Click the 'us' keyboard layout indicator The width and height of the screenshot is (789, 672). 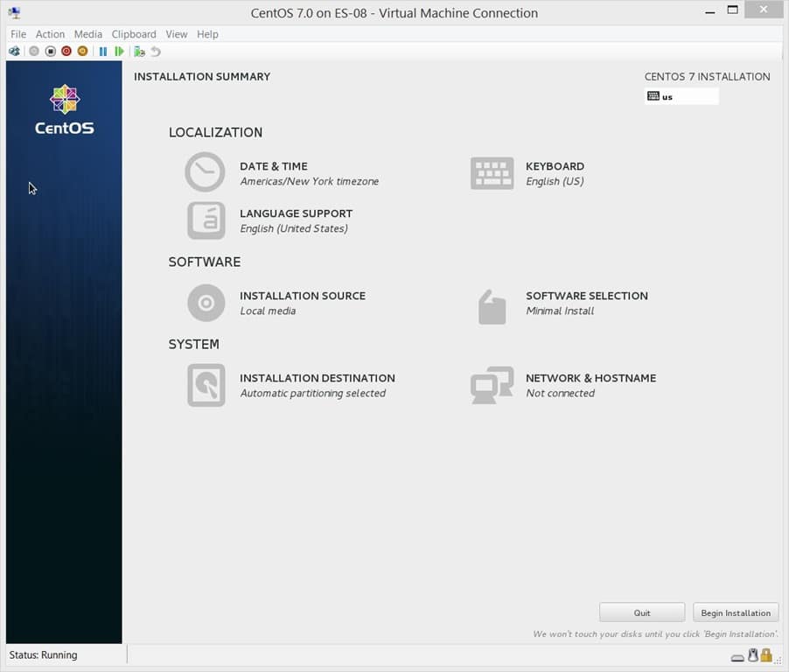[x=681, y=96]
